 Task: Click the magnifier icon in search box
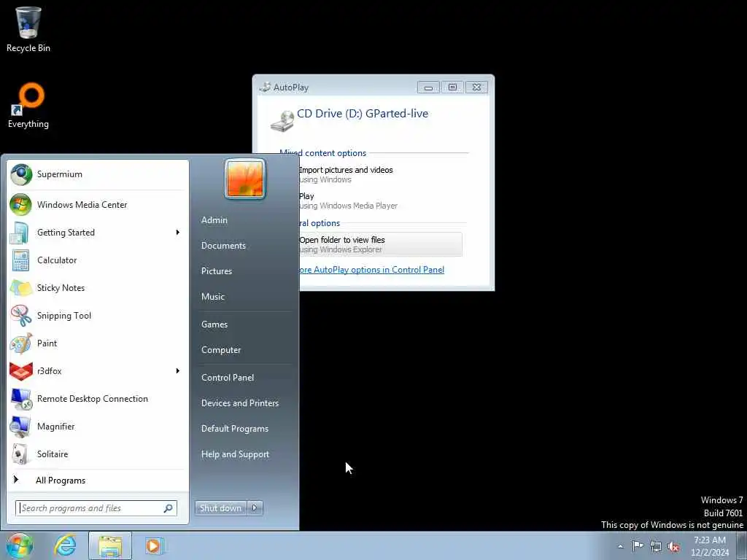point(169,508)
